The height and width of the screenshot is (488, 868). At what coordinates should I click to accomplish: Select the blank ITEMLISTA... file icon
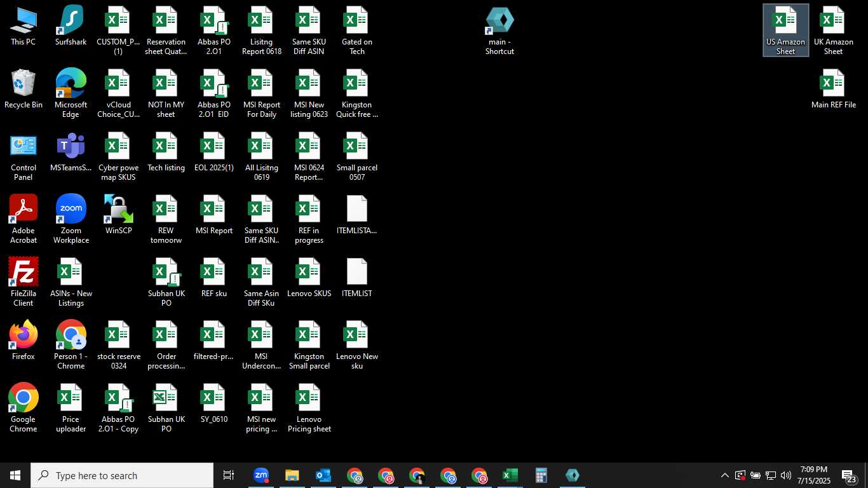pos(356,215)
